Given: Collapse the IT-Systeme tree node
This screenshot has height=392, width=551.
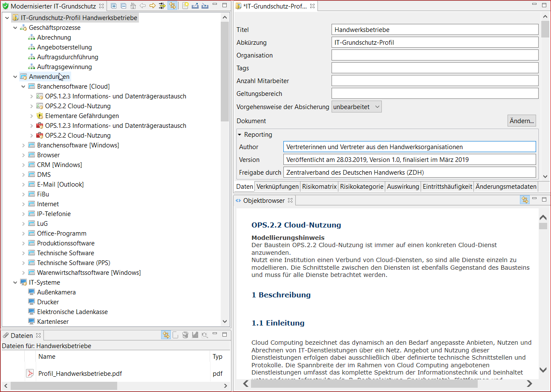Looking at the screenshot, I should (15, 282).
